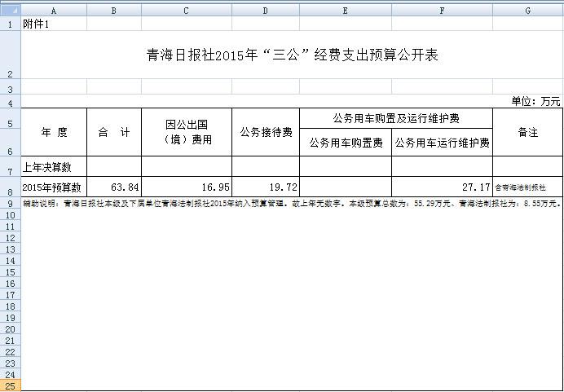The width and height of the screenshot is (564, 392).
Task: Click the 公务用车购置费 header cell
Action: 346,143
